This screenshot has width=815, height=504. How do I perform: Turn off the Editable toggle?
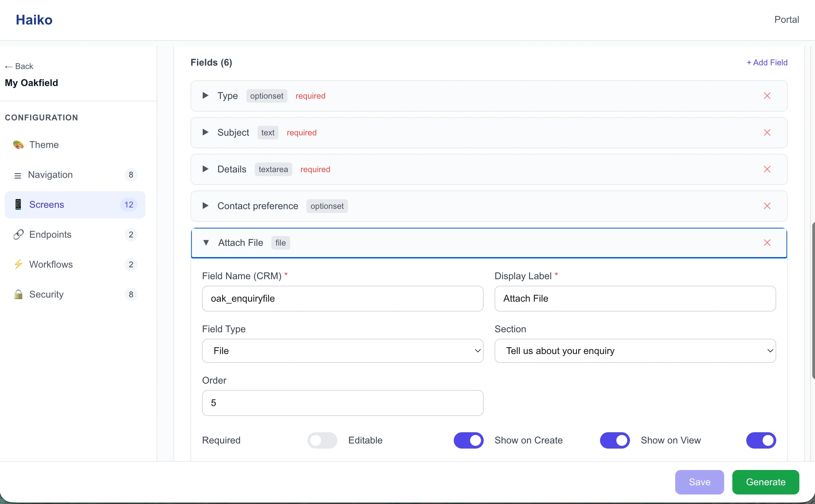(x=468, y=440)
